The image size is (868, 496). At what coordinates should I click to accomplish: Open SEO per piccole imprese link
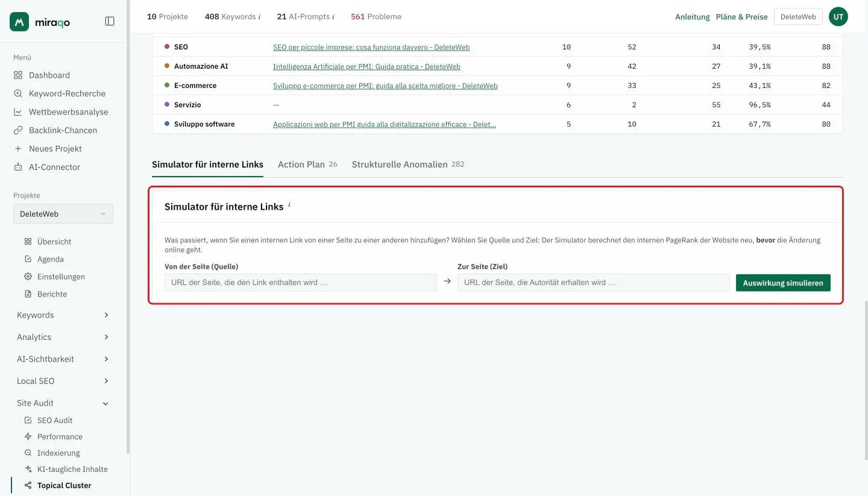[x=371, y=47]
